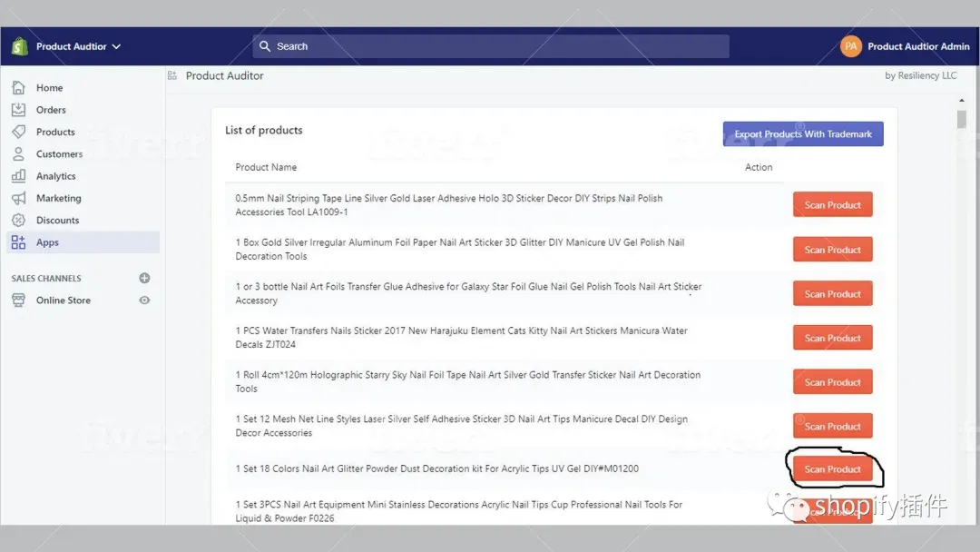The width and height of the screenshot is (980, 552).
Task: Click the vertical scrollbar thumb
Action: click(961, 119)
